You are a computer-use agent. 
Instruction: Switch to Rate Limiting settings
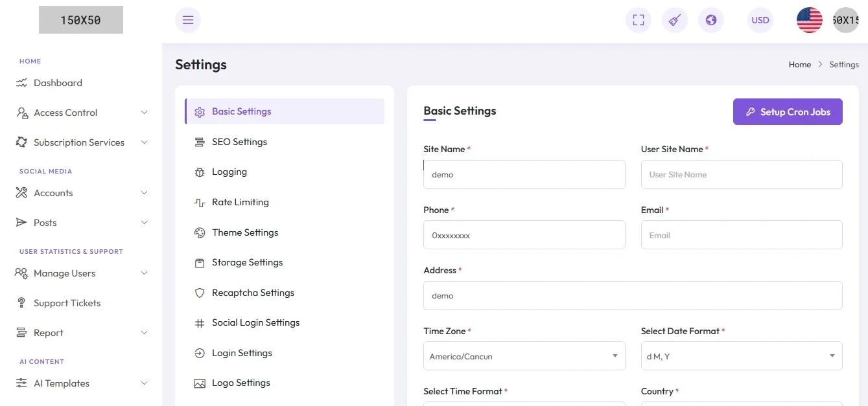click(x=285, y=202)
